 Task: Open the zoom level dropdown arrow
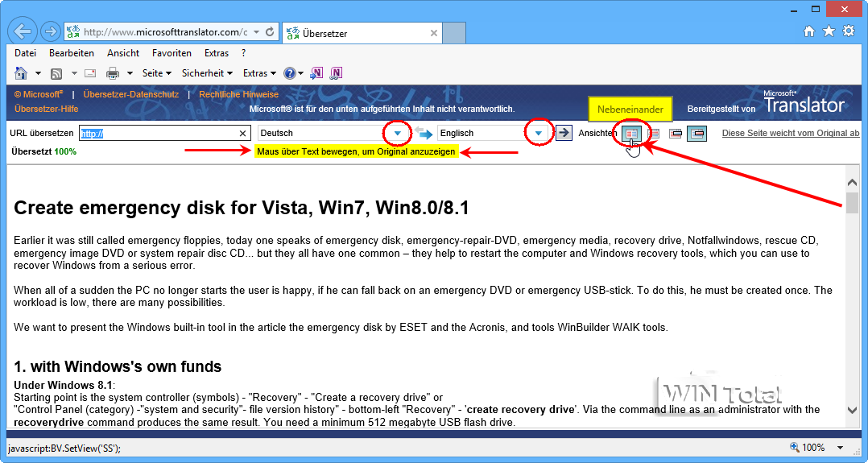tap(840, 448)
